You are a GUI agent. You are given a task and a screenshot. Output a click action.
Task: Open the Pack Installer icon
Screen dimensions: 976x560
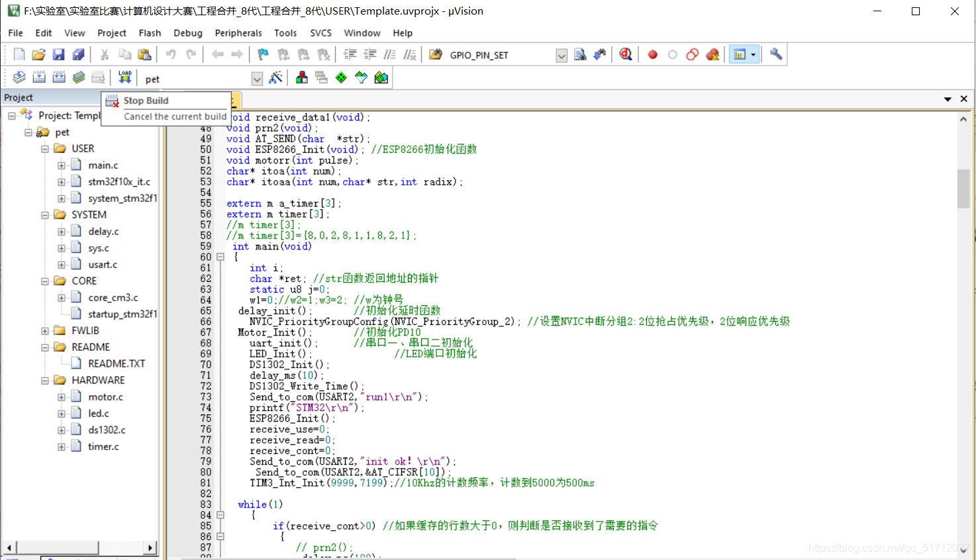(x=381, y=78)
